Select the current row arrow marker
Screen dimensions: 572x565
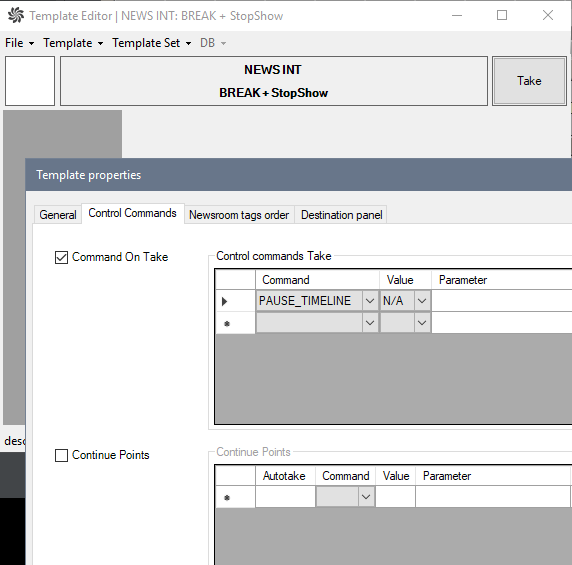(225, 301)
